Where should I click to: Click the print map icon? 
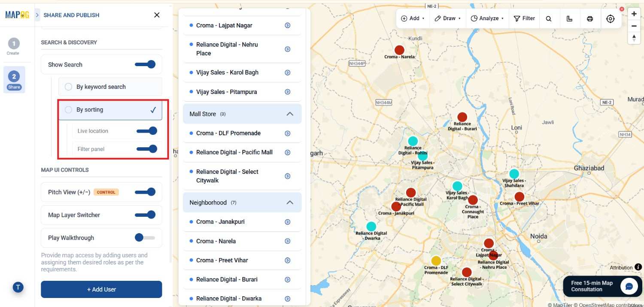point(590,18)
